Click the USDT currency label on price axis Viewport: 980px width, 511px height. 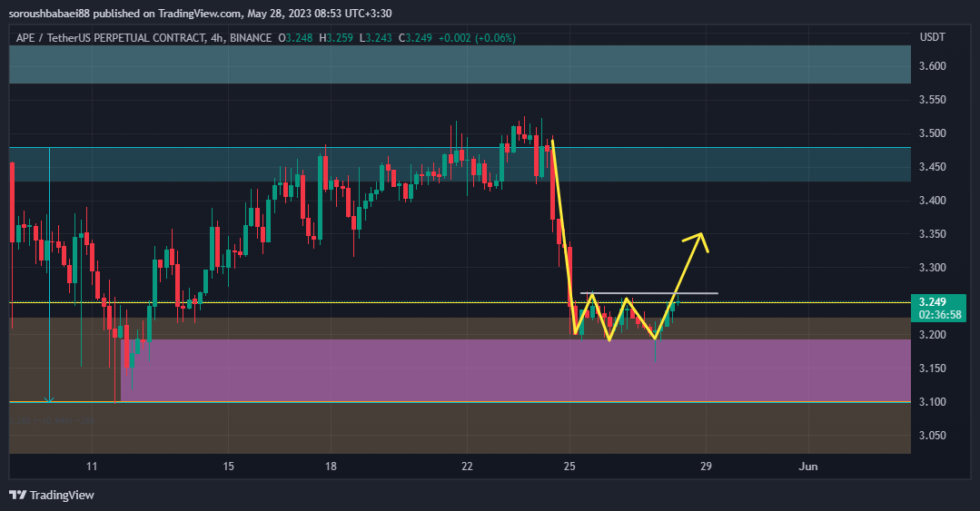[933, 37]
